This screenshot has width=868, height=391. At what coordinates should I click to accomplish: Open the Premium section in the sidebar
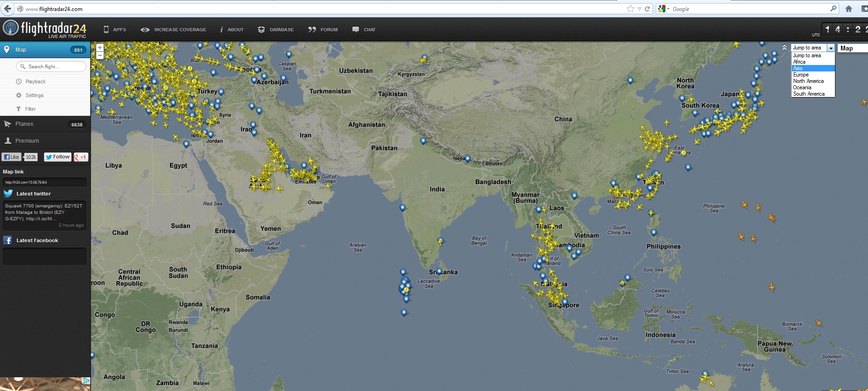click(27, 141)
